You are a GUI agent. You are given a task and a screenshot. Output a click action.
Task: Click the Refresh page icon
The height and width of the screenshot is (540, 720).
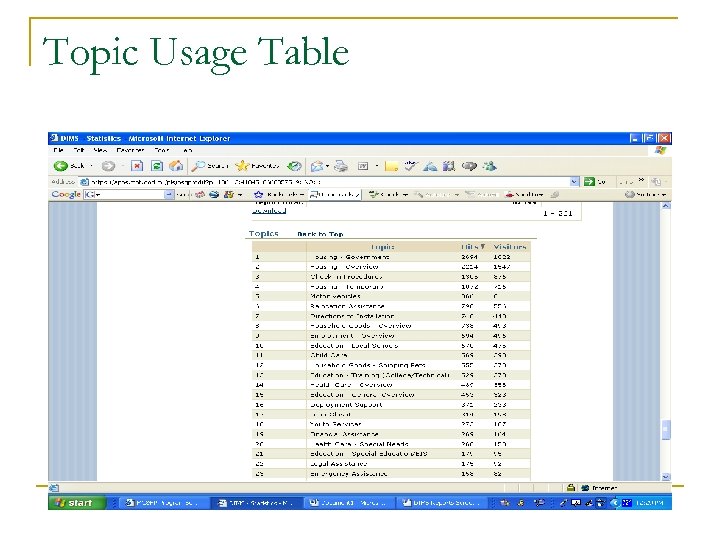tap(157, 166)
